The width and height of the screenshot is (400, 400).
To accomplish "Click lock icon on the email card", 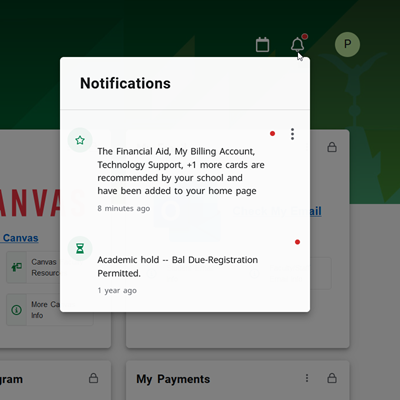I will (x=332, y=147).
